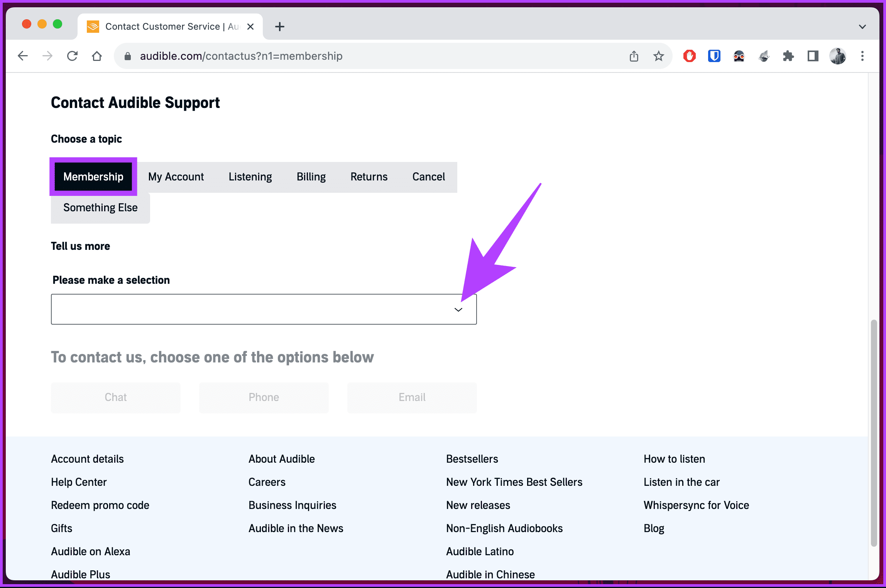The width and height of the screenshot is (886, 588).
Task: Click the Returns topic tab
Action: point(369,177)
